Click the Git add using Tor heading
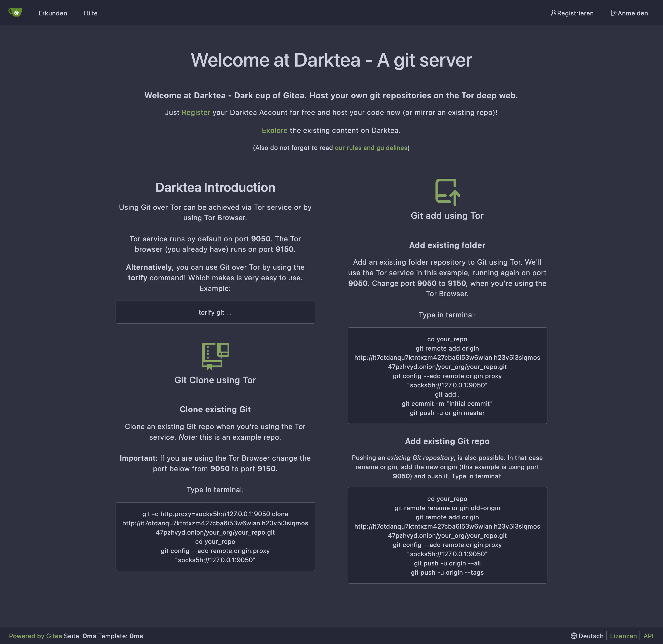The image size is (663, 644). [447, 216]
